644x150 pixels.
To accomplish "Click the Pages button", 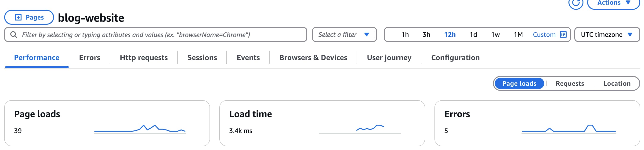I will tap(29, 17).
